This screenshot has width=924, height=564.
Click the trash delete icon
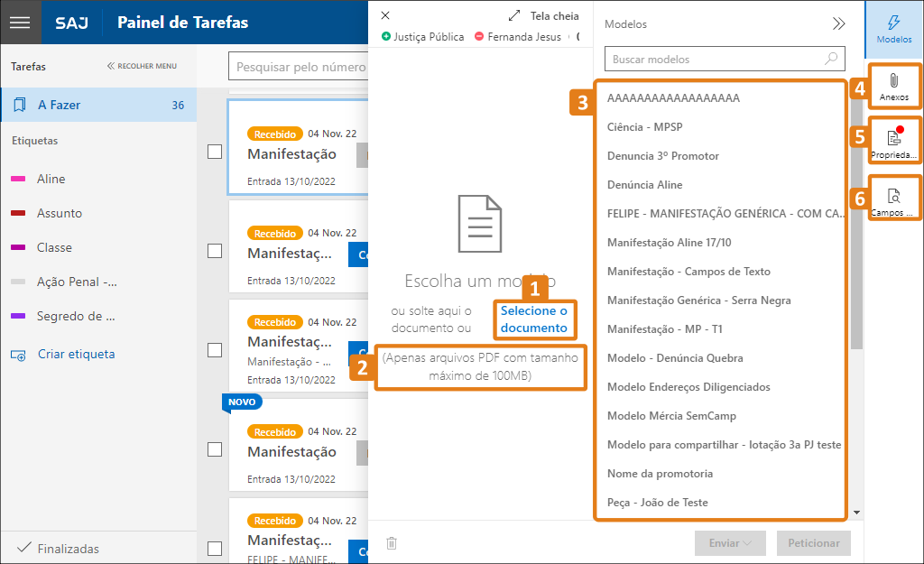[x=392, y=543]
